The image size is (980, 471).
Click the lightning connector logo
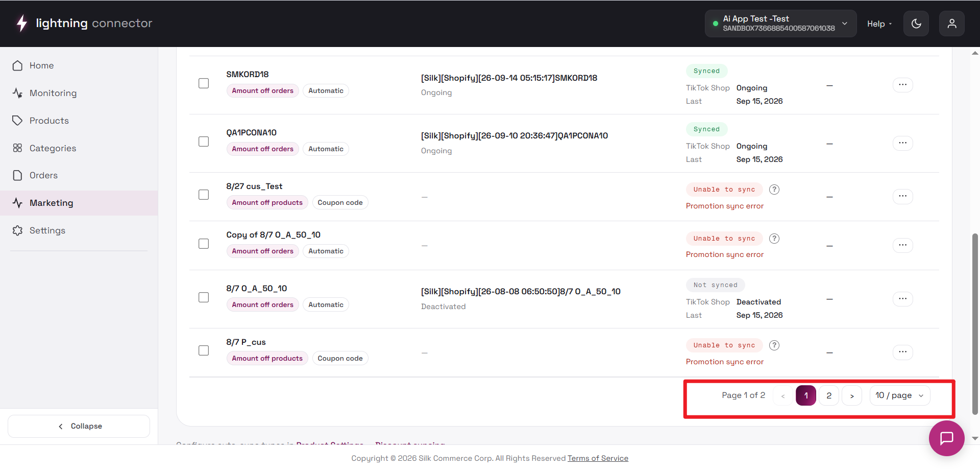(84, 23)
